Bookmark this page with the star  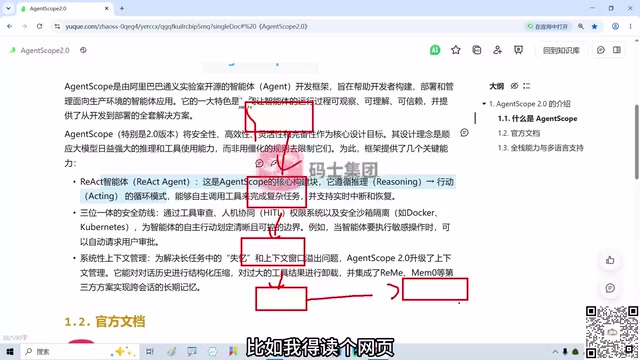tap(594, 27)
